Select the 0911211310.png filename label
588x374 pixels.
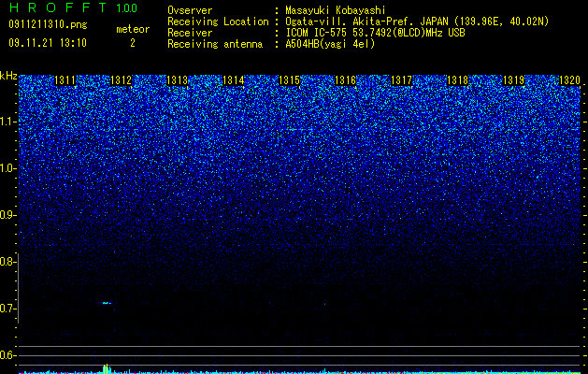click(48, 24)
